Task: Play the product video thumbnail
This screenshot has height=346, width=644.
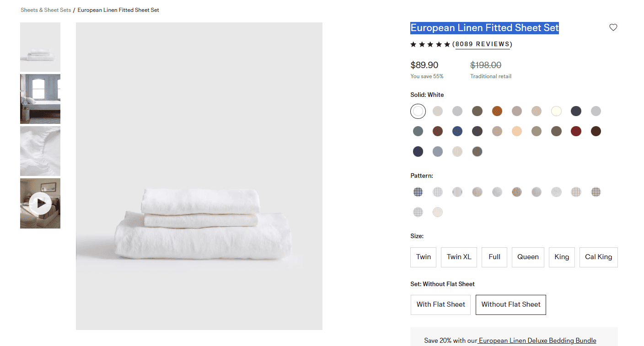Action: [40, 203]
